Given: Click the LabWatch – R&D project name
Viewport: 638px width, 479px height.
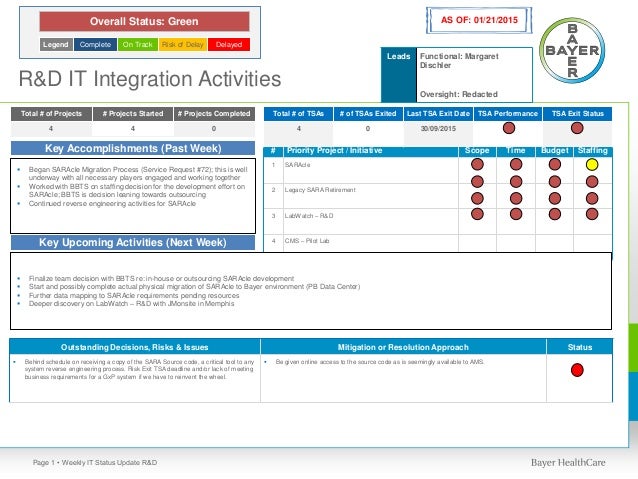Looking at the screenshot, I should click(x=309, y=216).
